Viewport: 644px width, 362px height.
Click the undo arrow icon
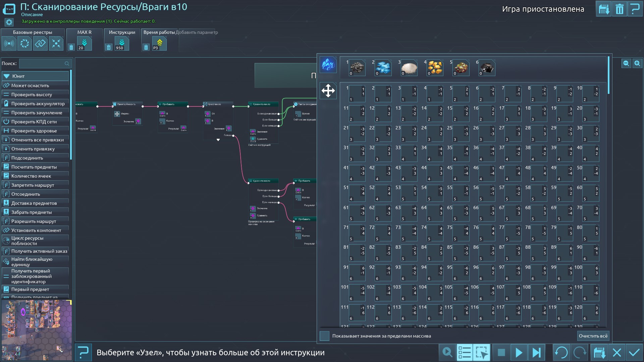coord(561,353)
